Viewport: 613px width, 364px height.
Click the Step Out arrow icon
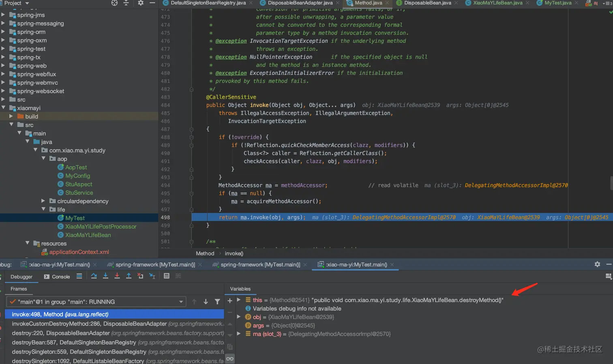pos(129,276)
